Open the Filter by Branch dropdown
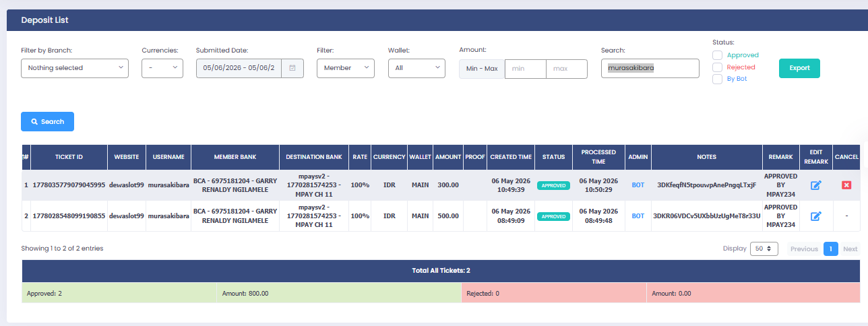 [74, 68]
